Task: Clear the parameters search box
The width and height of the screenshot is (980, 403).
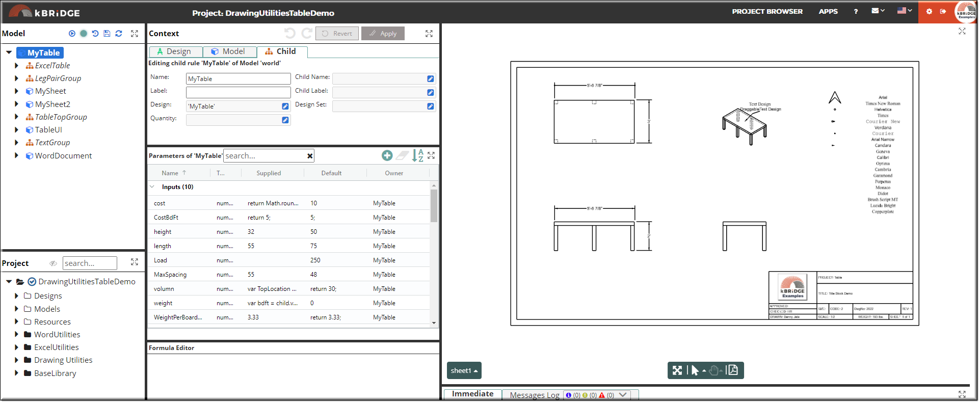Action: [x=310, y=156]
